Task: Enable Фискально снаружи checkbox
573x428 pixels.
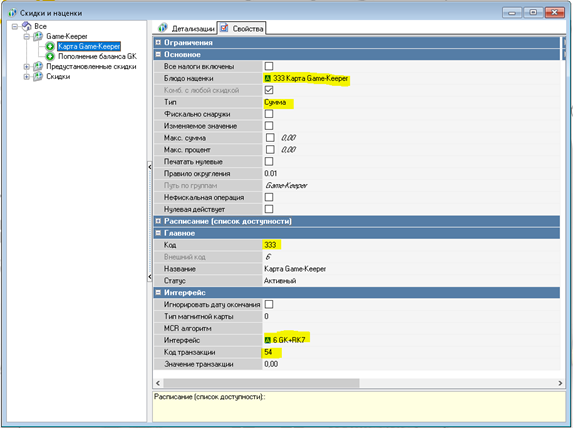Action: (269, 114)
